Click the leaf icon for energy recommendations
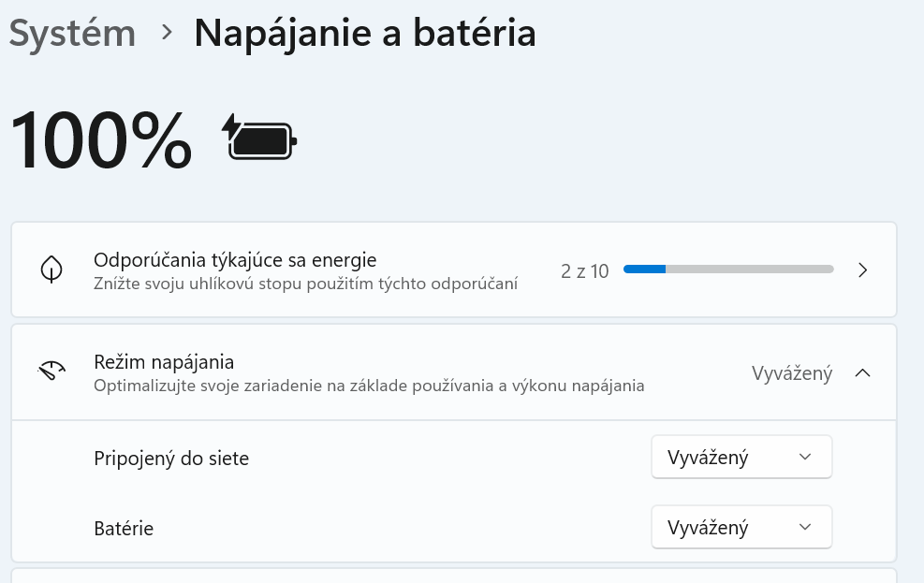The image size is (924, 583). tap(51, 270)
